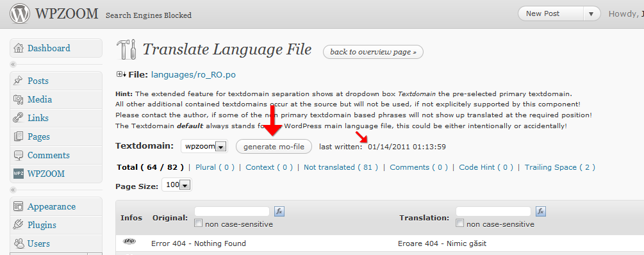The image size is (644, 255).
Task: Click the fx button beside Translation filter
Action: coord(541,211)
